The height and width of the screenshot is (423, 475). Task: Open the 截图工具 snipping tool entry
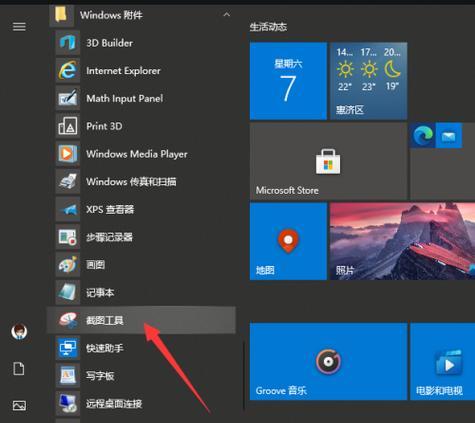point(141,320)
